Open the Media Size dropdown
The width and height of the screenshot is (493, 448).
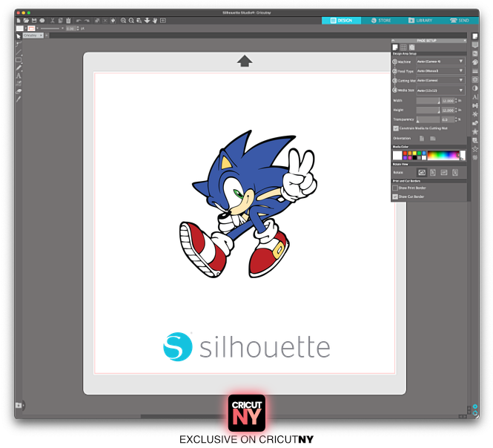440,90
